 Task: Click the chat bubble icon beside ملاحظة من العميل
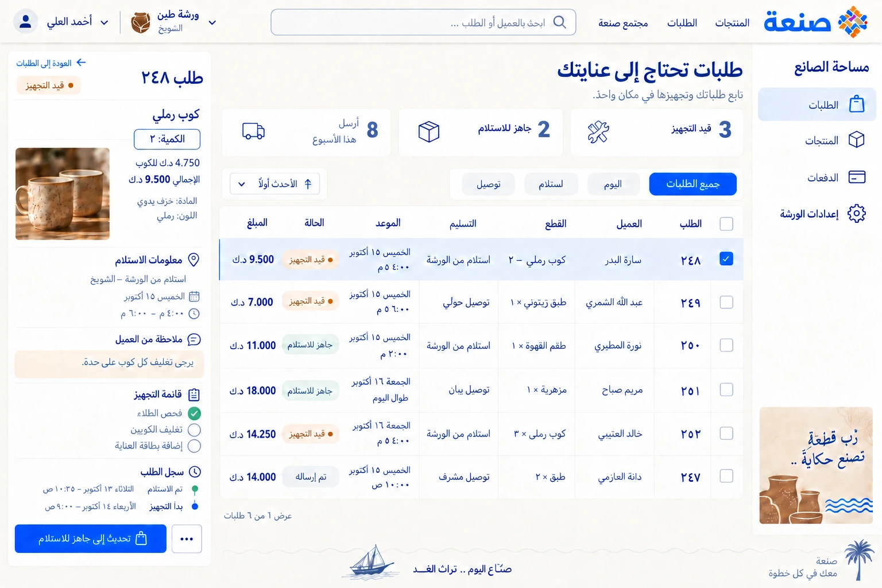pyautogui.click(x=194, y=339)
